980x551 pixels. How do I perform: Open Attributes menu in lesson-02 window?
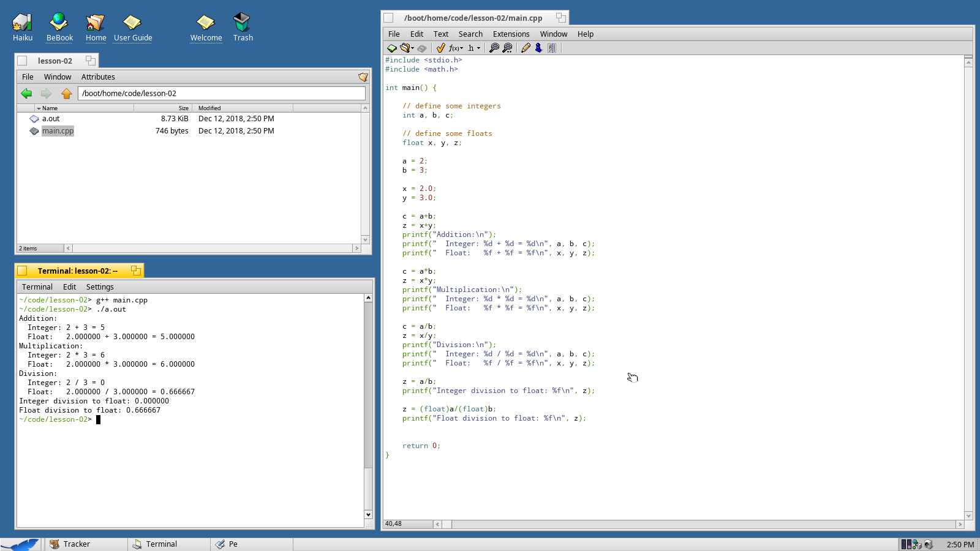[x=98, y=77]
